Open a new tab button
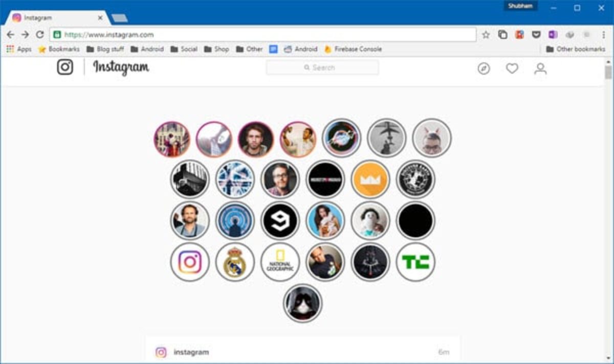This screenshot has height=364, width=614. click(x=120, y=18)
